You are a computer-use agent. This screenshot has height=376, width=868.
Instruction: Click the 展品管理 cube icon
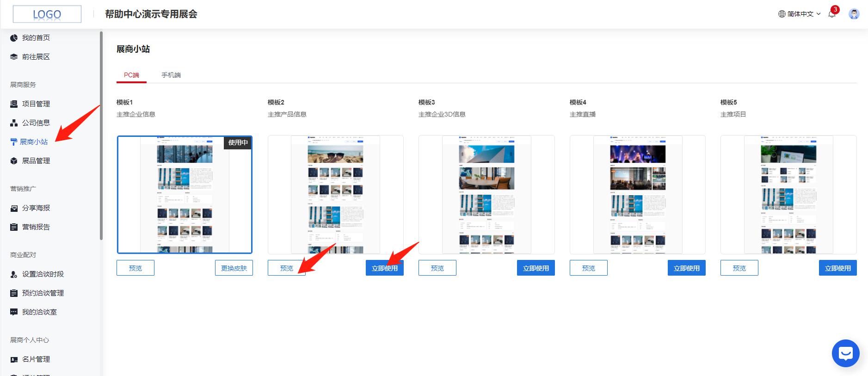pos(14,161)
